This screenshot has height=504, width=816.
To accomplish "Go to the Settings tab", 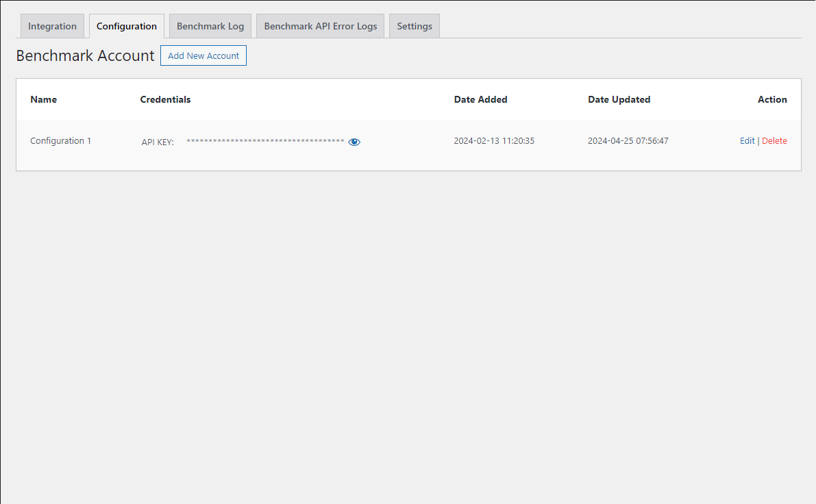I will pyautogui.click(x=415, y=26).
